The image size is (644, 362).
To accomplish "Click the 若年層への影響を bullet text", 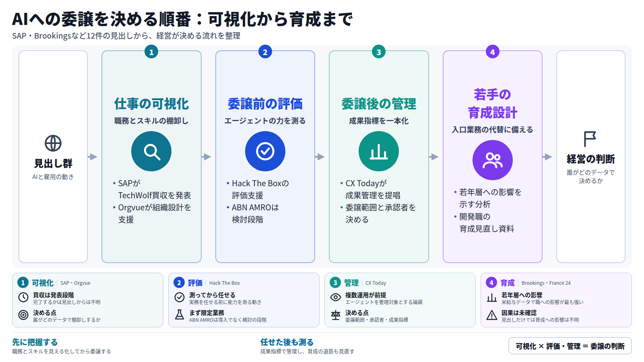I will pyautogui.click(x=490, y=192).
